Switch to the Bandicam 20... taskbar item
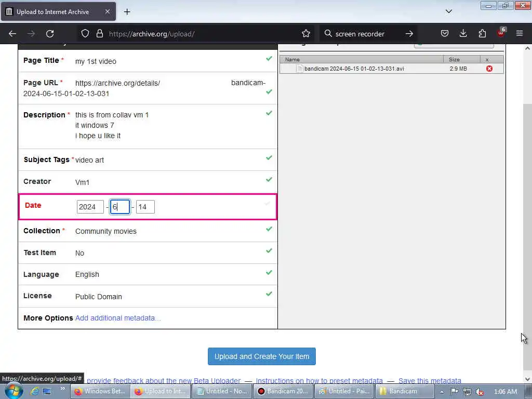This screenshot has height=399, width=532. point(283,391)
